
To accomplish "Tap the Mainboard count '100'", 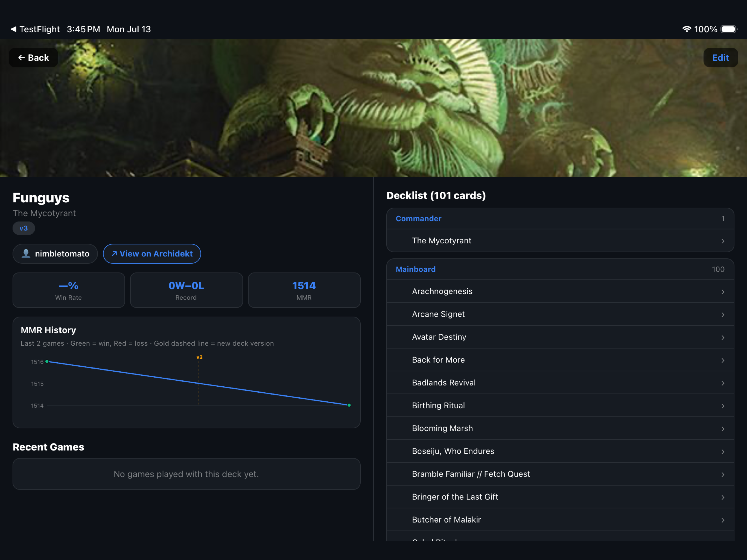I will point(718,270).
